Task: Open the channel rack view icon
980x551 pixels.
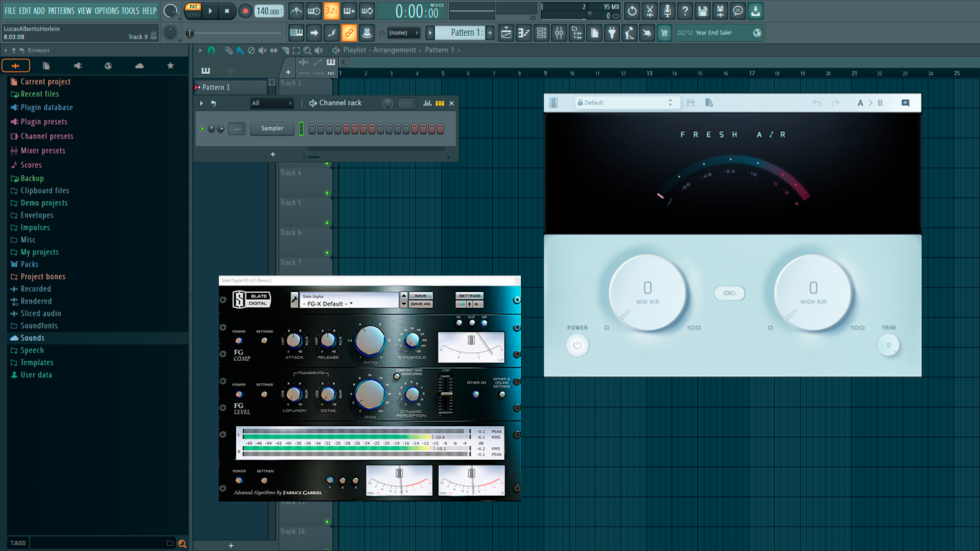Action: click(x=542, y=33)
